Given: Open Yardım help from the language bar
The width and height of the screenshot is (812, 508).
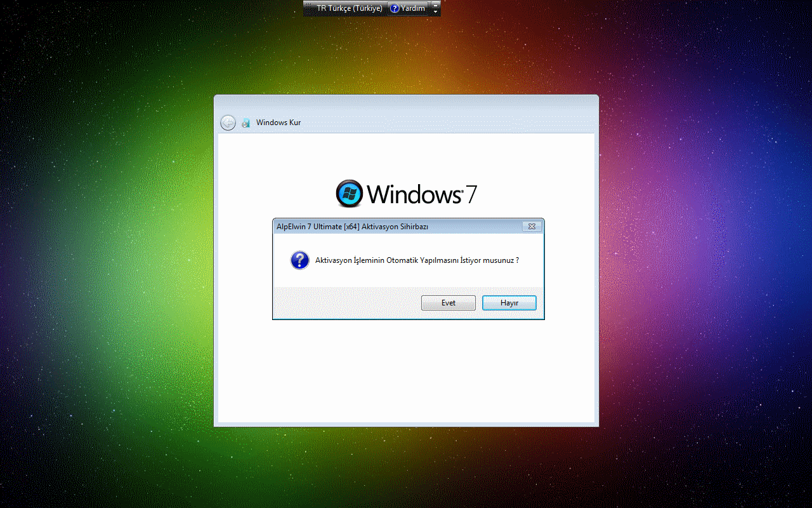Looking at the screenshot, I should tap(408, 8).
